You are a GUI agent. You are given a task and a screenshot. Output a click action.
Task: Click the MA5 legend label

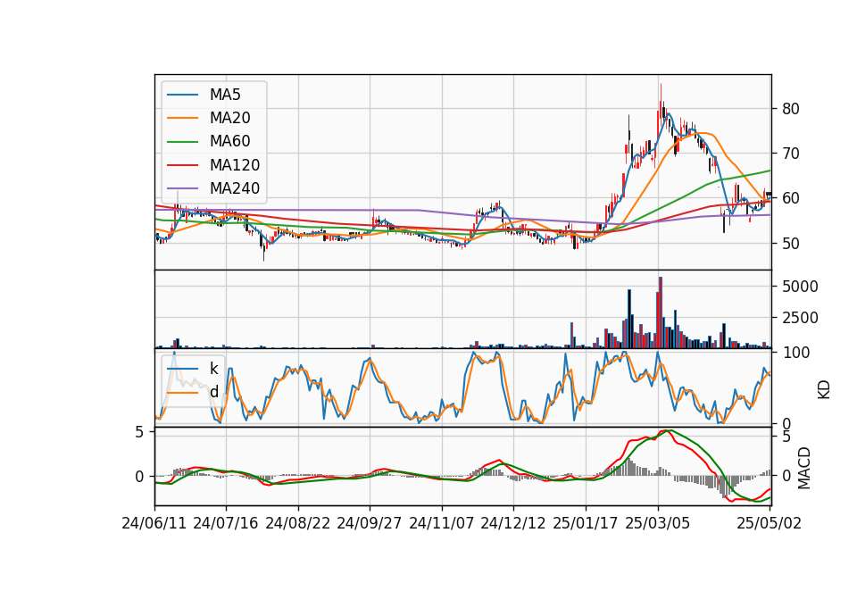[x=225, y=95]
